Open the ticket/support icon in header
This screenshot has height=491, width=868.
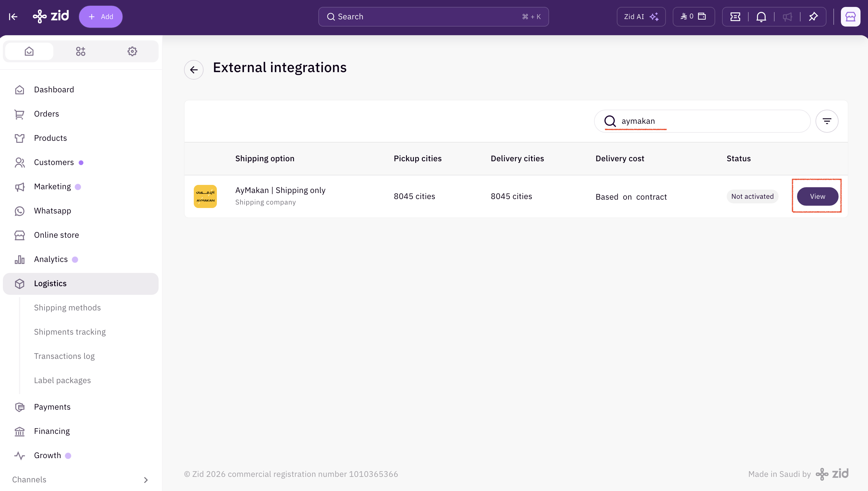click(735, 16)
